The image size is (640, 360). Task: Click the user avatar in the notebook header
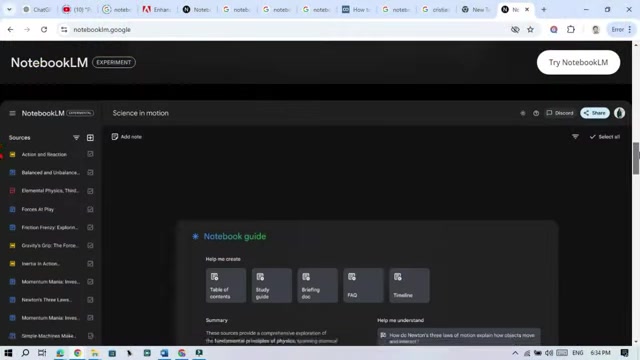[x=619, y=113]
